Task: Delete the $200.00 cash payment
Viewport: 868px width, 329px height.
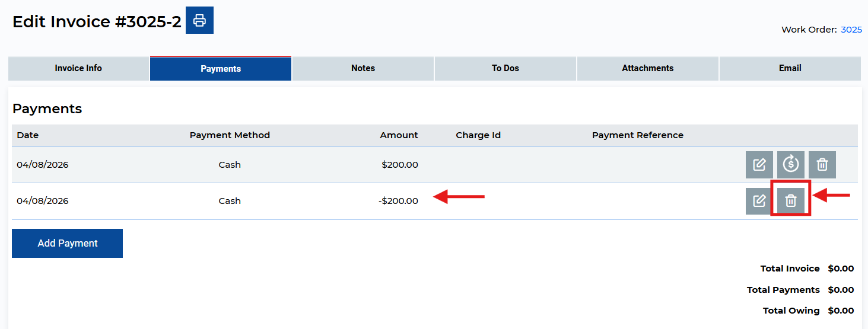Action: pyautogui.click(x=822, y=165)
